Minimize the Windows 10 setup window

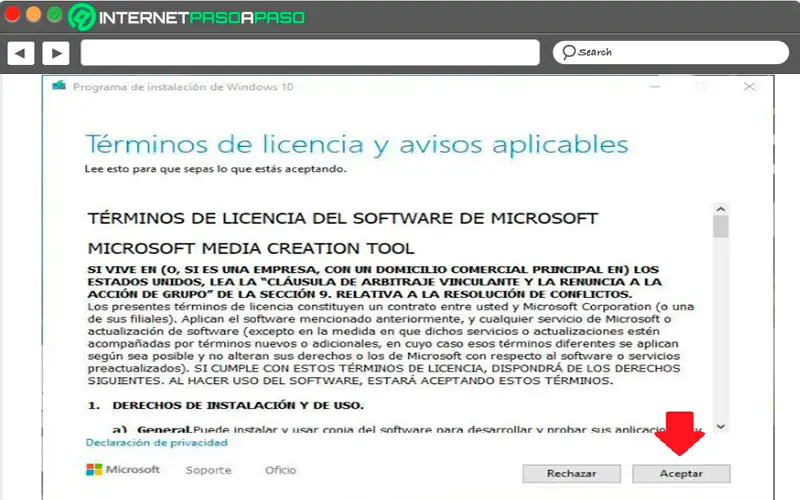point(655,87)
